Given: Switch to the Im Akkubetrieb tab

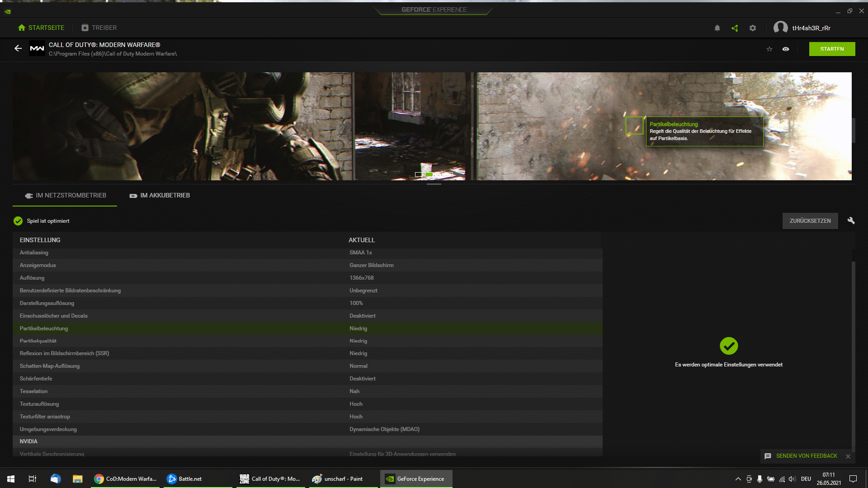Looking at the screenshot, I should click(160, 195).
